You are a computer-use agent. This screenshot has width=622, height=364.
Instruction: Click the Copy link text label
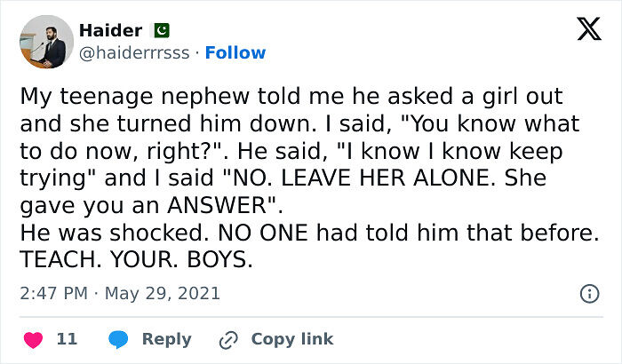coord(292,339)
